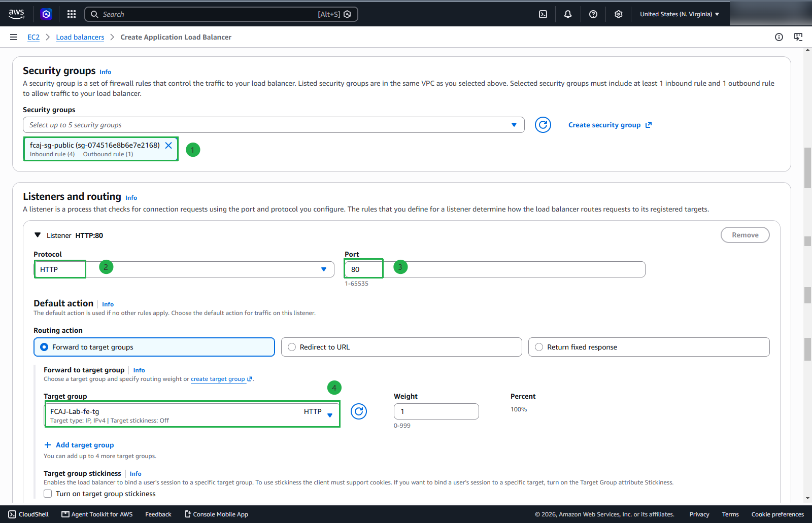Select Forward to target groups option

click(154, 347)
